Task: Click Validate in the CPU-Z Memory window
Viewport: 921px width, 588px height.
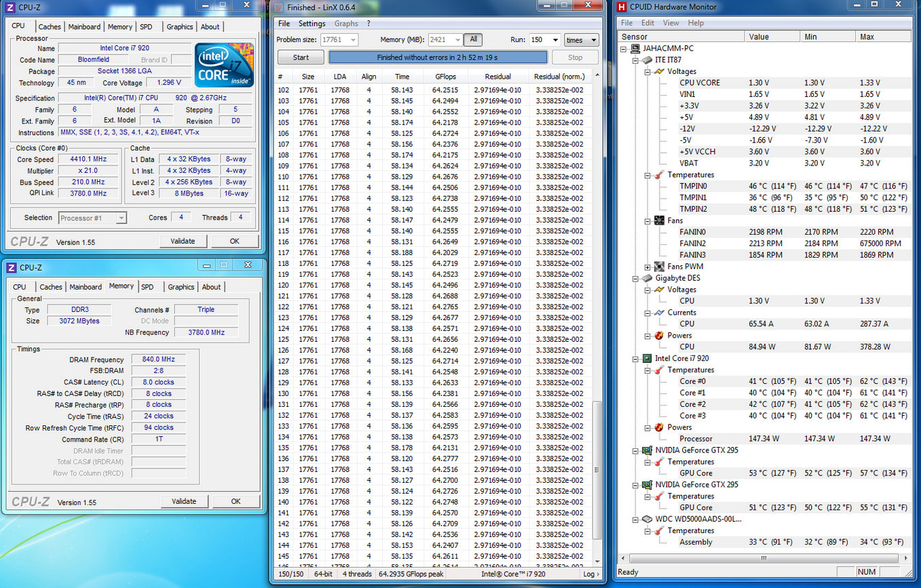Action: click(184, 501)
